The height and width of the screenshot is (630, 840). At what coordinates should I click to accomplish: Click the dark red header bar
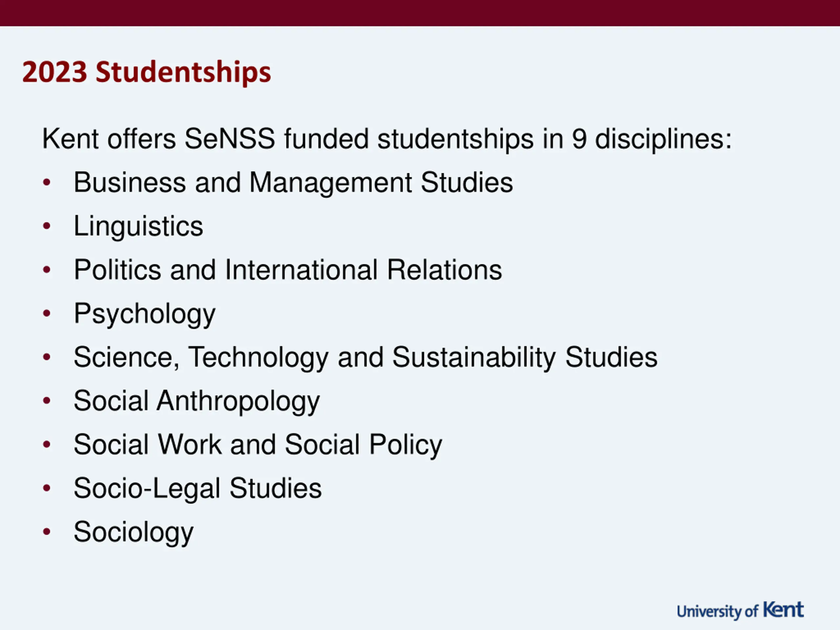coord(420,13)
